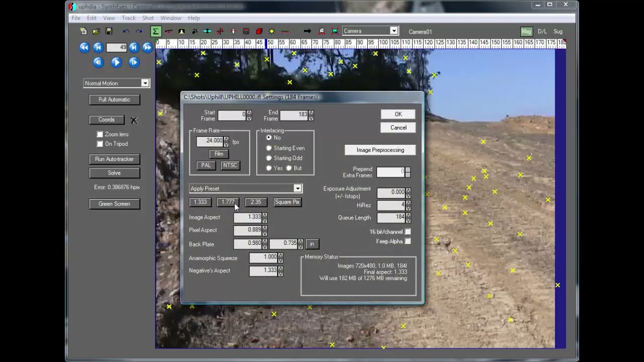This screenshot has width=644, height=362.
Task: Enable the On Tripod checkbox
Action: pyautogui.click(x=100, y=144)
